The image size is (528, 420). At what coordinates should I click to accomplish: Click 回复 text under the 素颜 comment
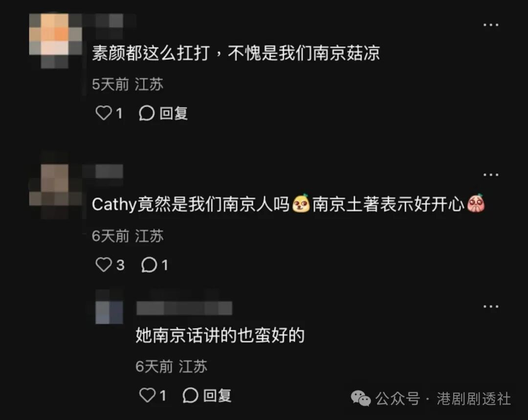click(x=174, y=113)
